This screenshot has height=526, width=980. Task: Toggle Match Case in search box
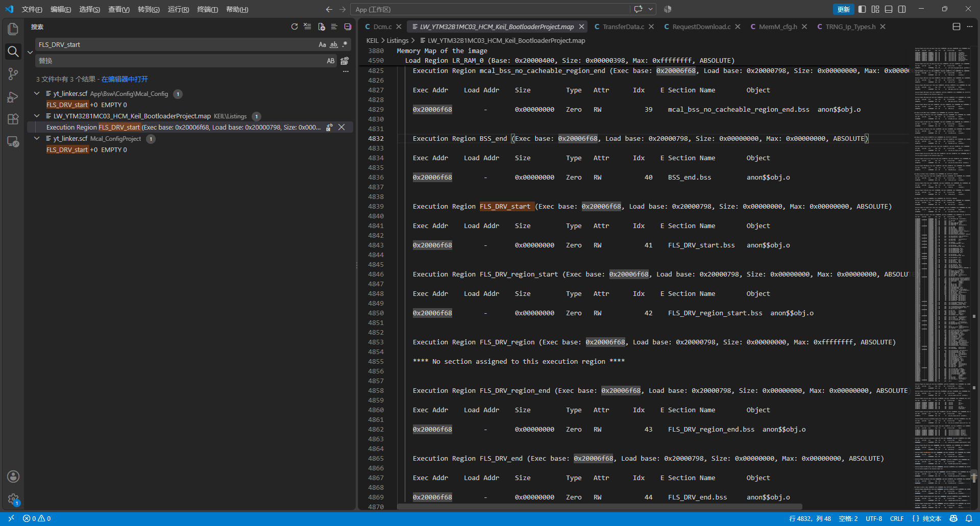coord(322,44)
